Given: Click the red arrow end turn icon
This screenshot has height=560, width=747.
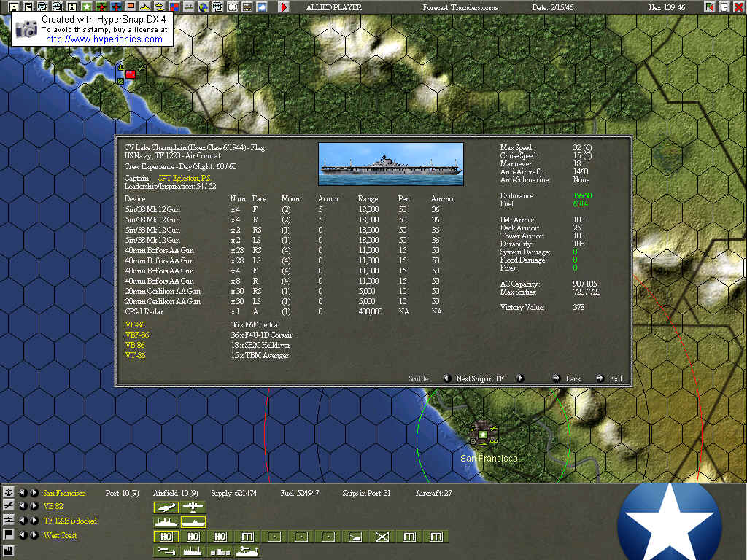Looking at the screenshot, I should pos(284,7).
